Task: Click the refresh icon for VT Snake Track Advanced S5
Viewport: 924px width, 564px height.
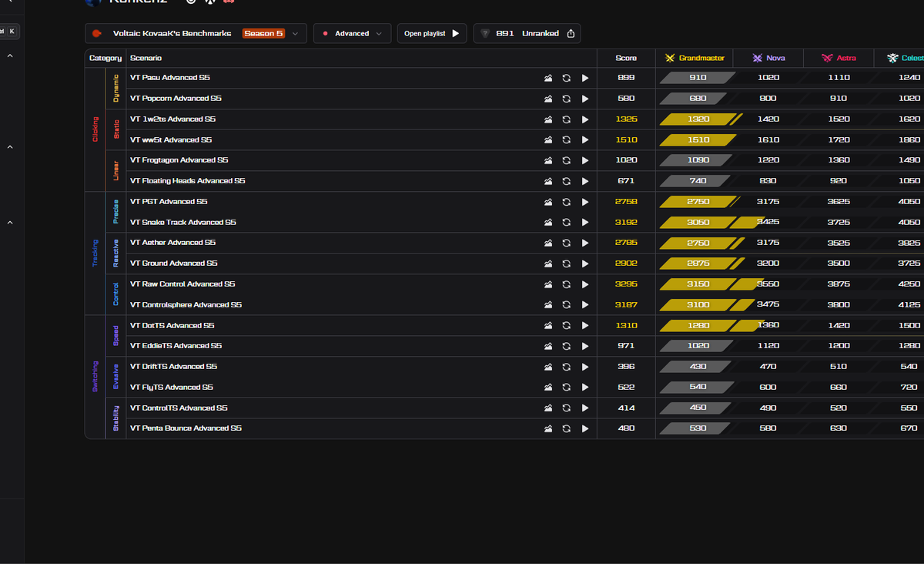Action: click(x=567, y=223)
